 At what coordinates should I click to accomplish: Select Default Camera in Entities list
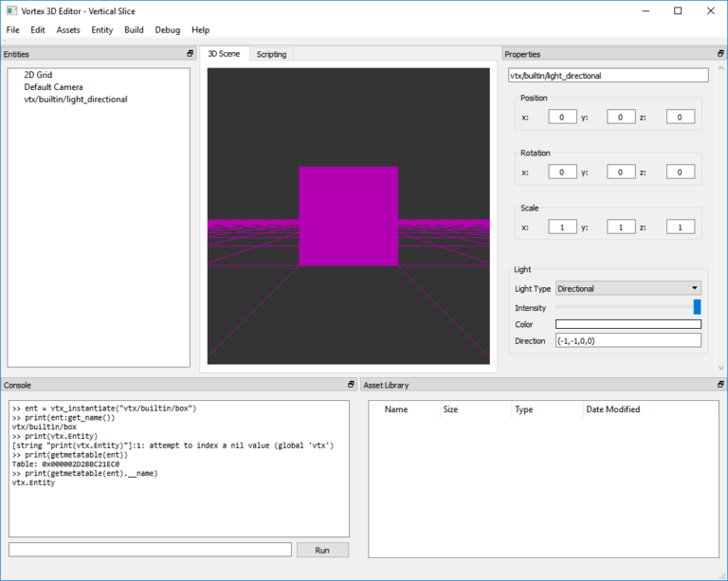click(53, 87)
